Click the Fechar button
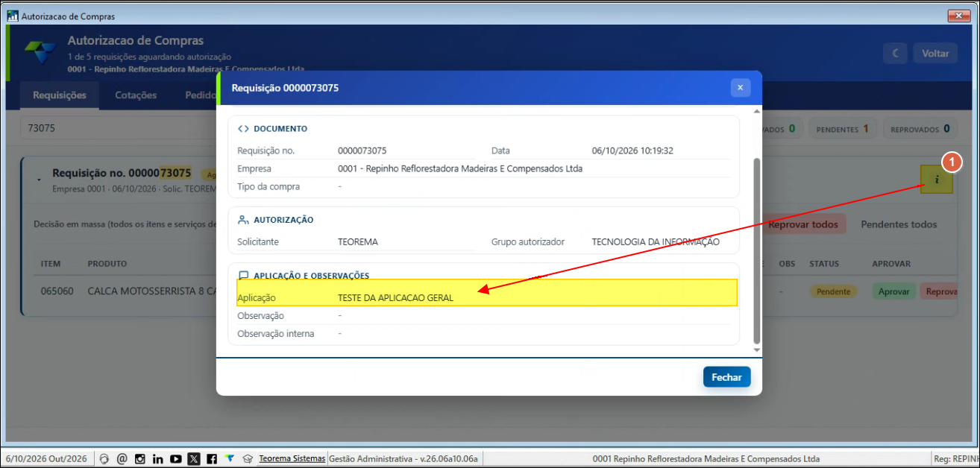Image resolution: width=980 pixels, height=468 pixels. click(726, 377)
